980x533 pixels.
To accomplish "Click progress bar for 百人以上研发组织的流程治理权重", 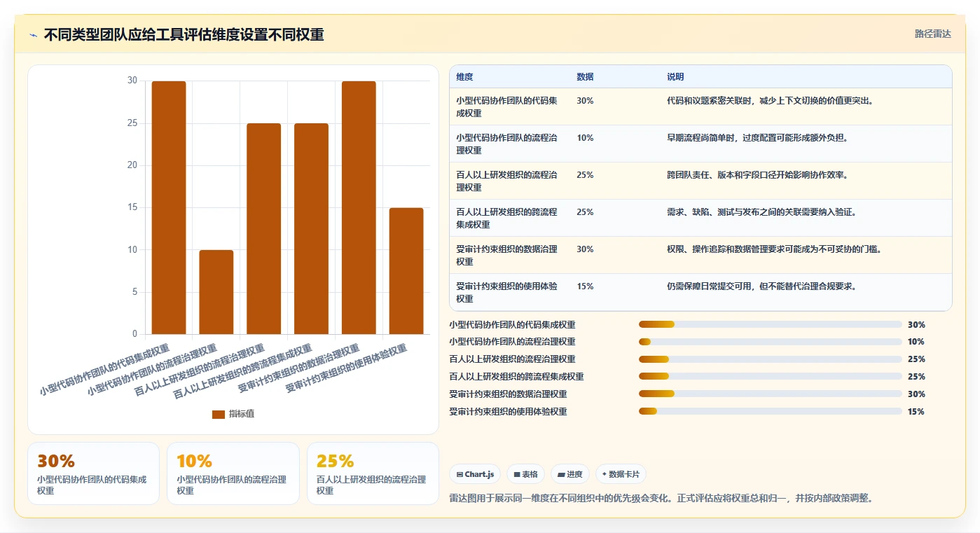I will pyautogui.click(x=770, y=359).
